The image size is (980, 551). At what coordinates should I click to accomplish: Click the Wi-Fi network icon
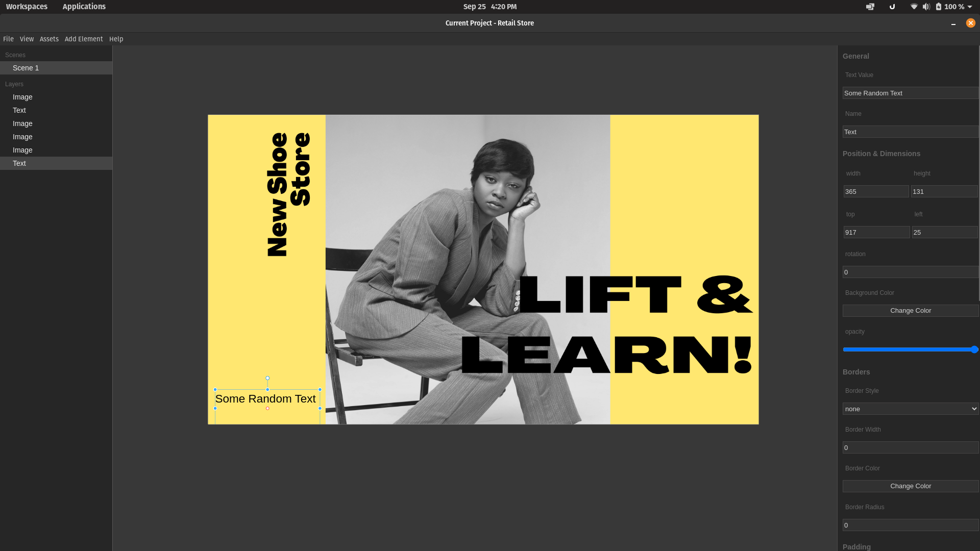tap(914, 7)
